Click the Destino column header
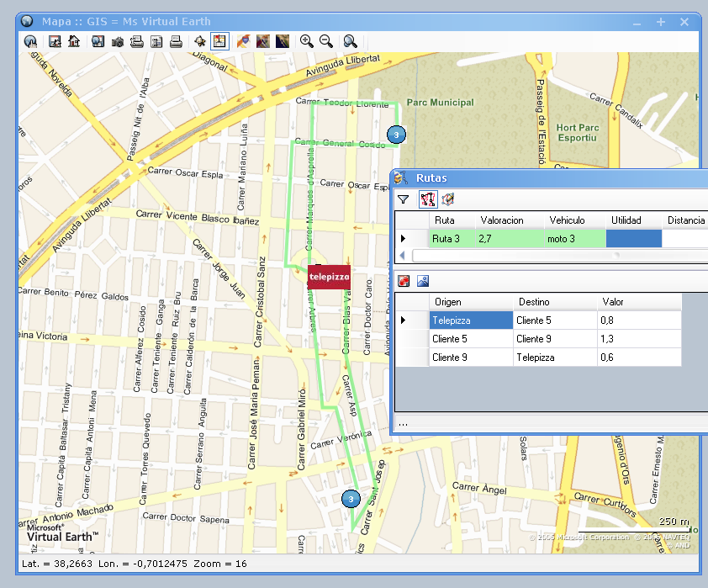This screenshot has width=708, height=588. tap(534, 302)
